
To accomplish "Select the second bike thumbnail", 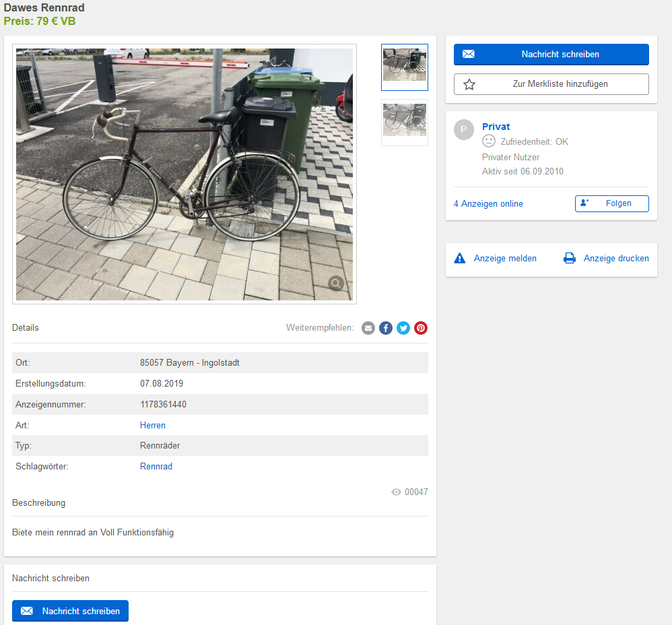I will point(405,122).
